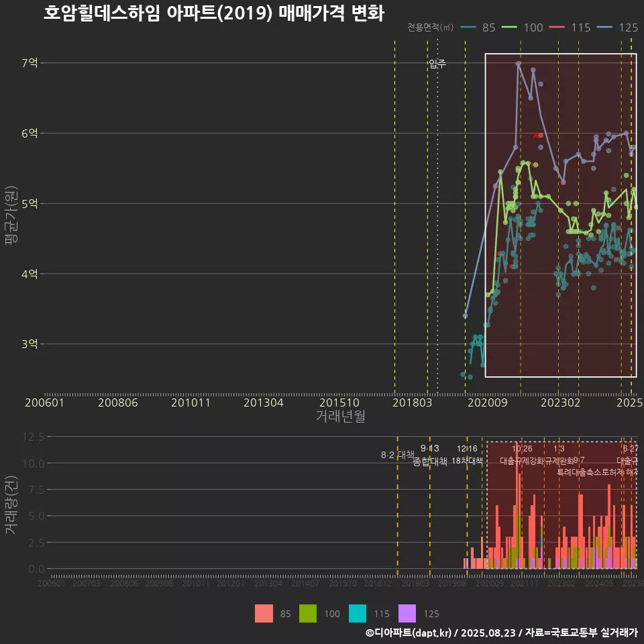Click the purple 125 swatch in bottom legend
The image size is (644, 644).
click(x=407, y=614)
